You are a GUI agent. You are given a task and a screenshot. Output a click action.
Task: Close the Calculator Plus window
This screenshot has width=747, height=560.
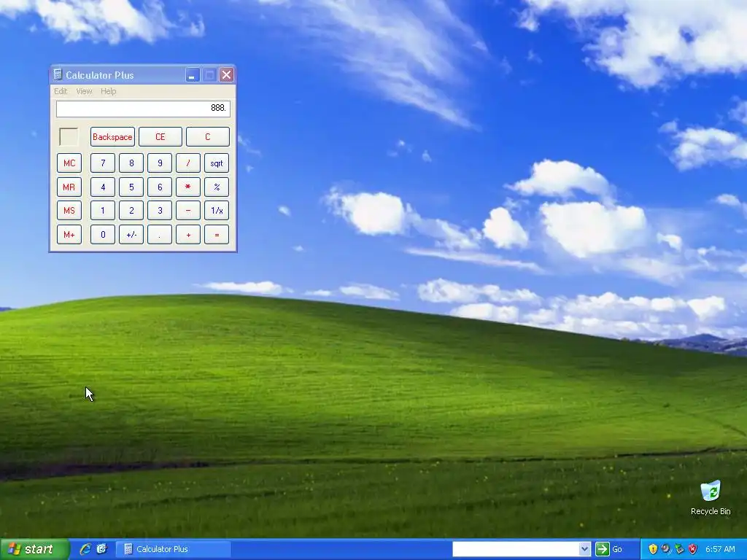tap(227, 75)
